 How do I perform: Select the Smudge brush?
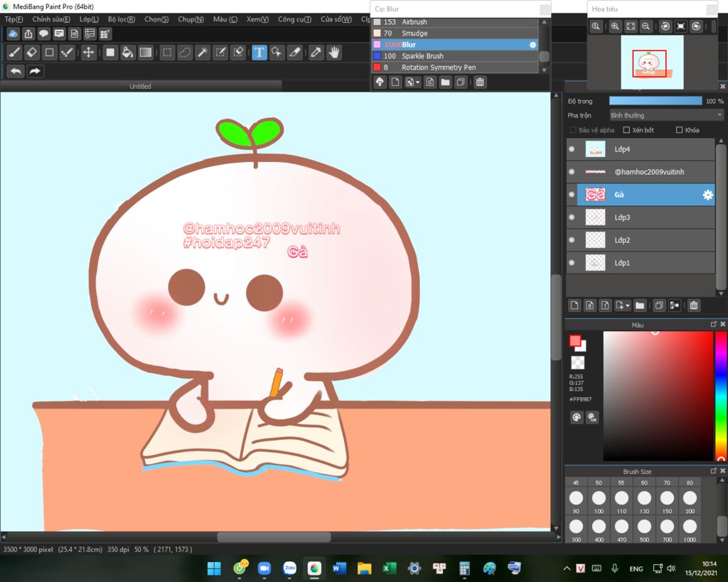tap(455, 33)
